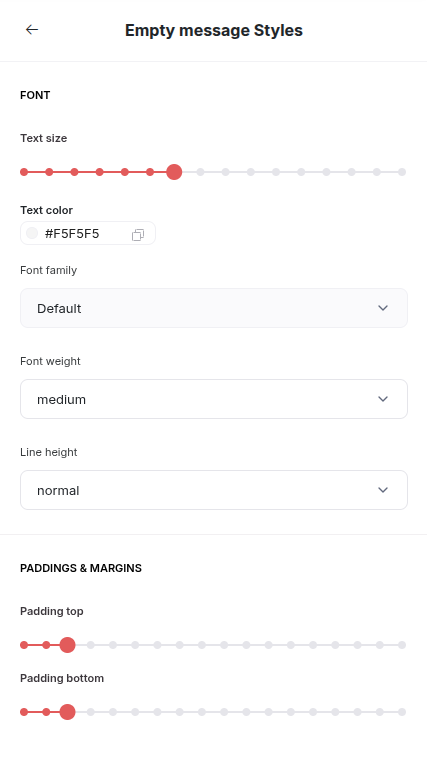Click the Padding bottom slider handle
The image size is (427, 777).
pyautogui.click(x=67, y=712)
